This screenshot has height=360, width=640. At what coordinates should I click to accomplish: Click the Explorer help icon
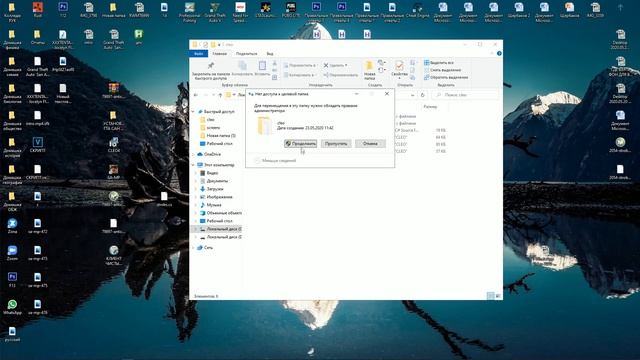coord(499,53)
